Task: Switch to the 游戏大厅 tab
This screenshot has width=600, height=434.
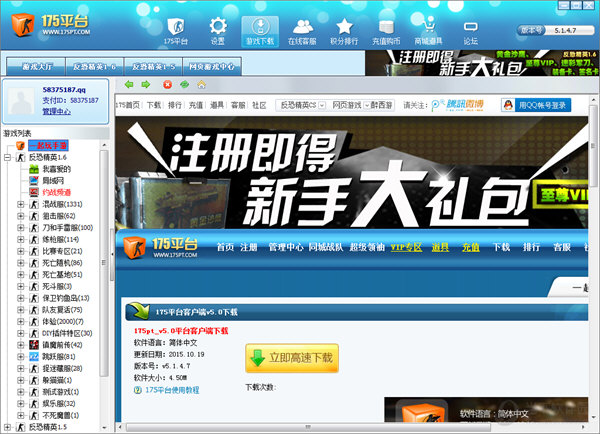Action: click(x=36, y=66)
